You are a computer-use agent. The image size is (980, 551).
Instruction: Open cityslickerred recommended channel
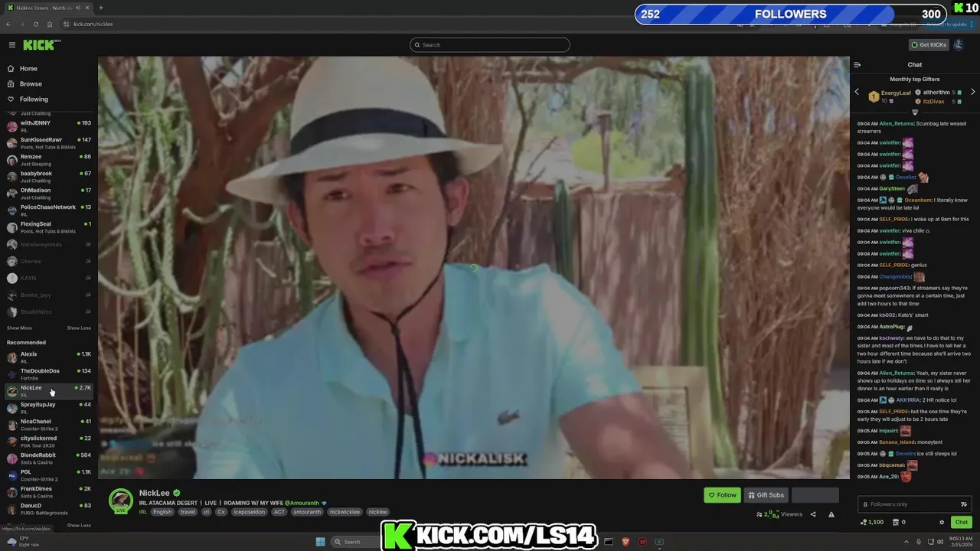[49, 442]
